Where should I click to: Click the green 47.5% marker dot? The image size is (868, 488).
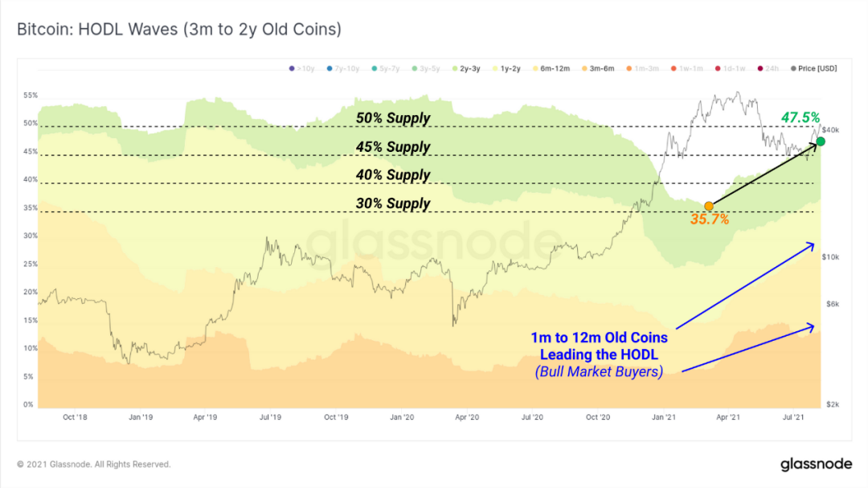pyautogui.click(x=821, y=141)
